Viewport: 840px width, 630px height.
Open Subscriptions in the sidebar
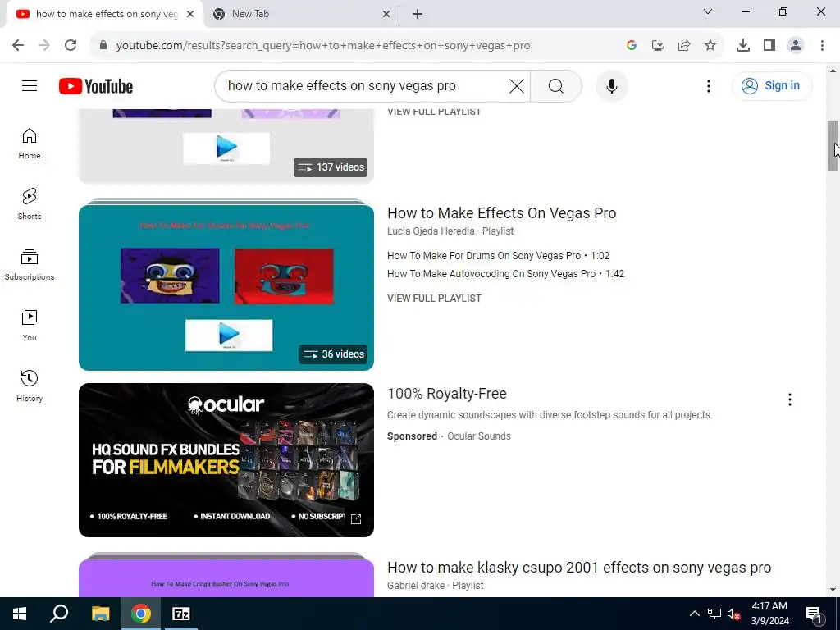point(30,265)
